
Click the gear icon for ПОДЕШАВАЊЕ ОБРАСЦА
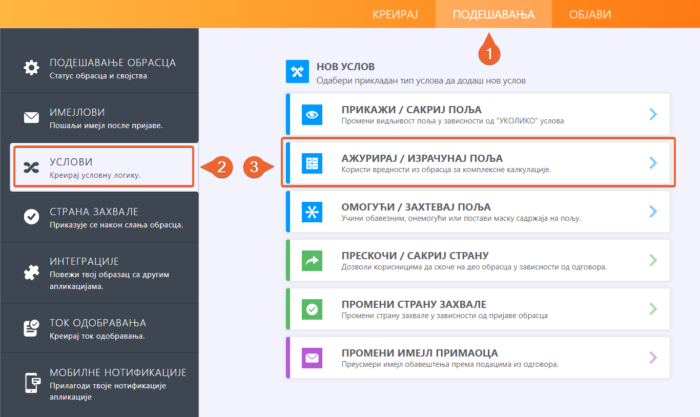31,68
